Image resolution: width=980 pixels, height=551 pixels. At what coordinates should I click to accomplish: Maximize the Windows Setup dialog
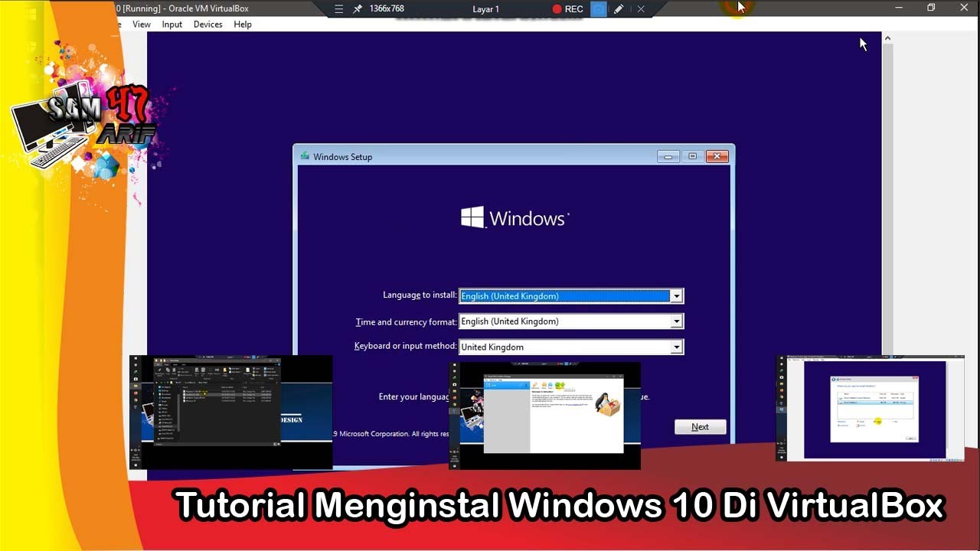[693, 156]
